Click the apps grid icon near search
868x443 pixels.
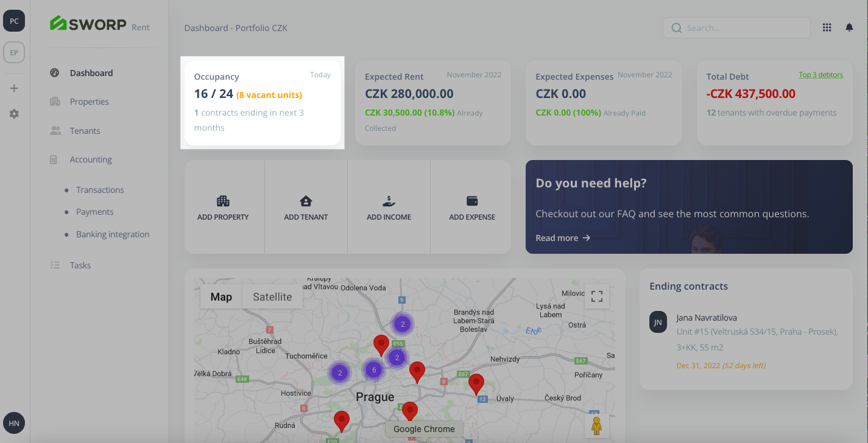[827, 27]
